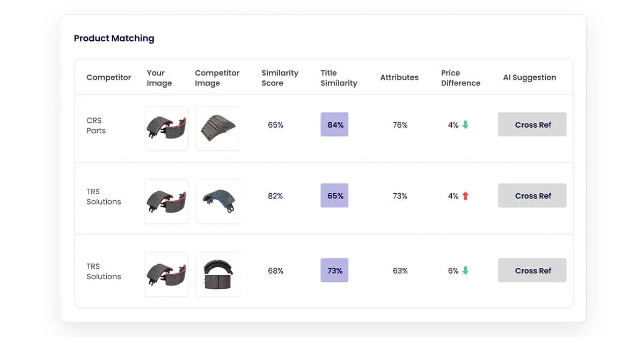Open your image in the last TRS Solutions row
Viewport: 644px width, 337px height.
(166, 274)
